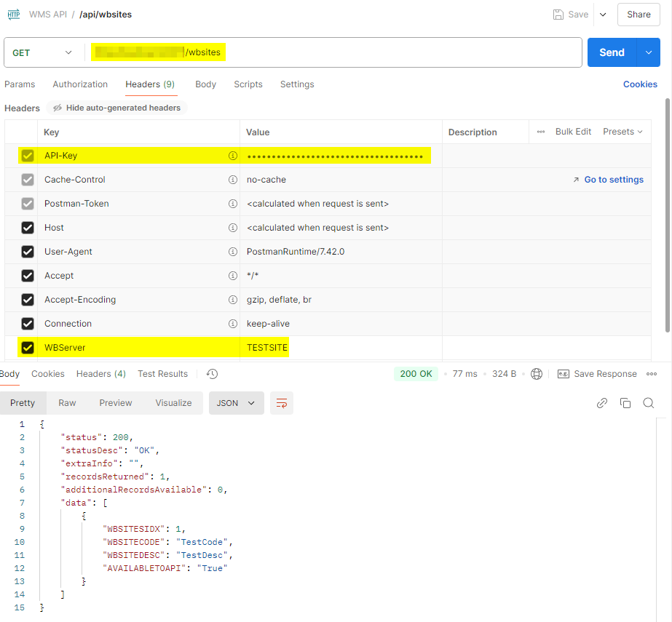Select the Pretty response view
This screenshot has height=622, width=672.
click(x=23, y=403)
